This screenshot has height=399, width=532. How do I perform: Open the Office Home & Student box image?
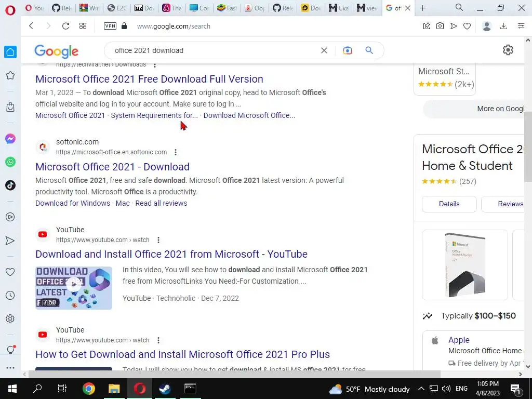pyautogui.click(x=465, y=265)
